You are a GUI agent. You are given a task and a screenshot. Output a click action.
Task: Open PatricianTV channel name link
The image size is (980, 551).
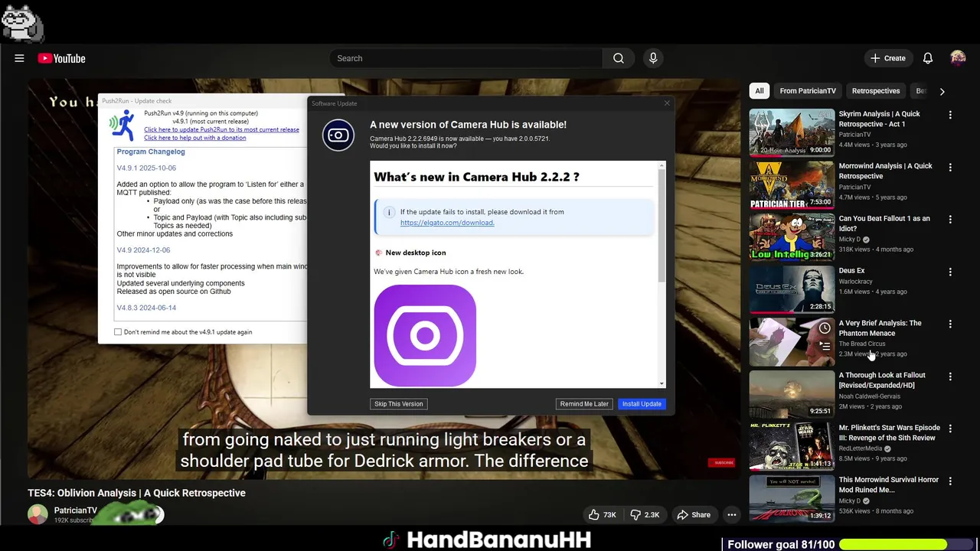click(x=76, y=510)
